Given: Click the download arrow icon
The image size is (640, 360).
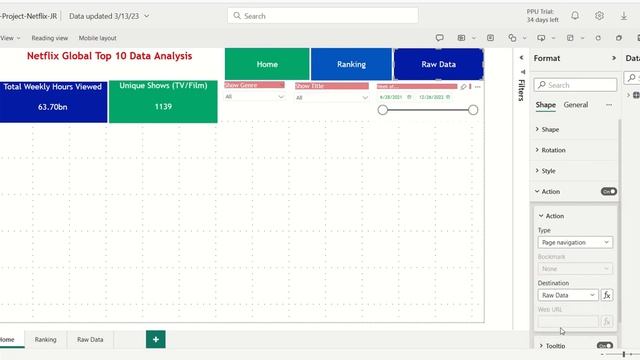Looking at the screenshot, I should tap(624, 16).
